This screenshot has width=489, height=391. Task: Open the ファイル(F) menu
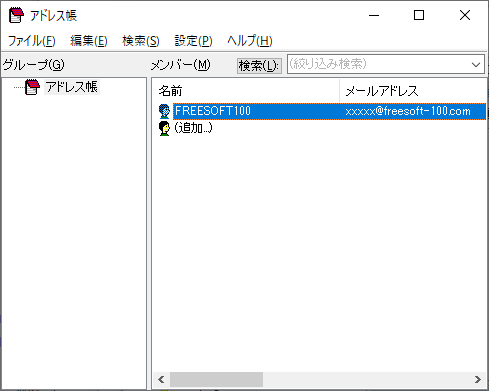click(31, 41)
